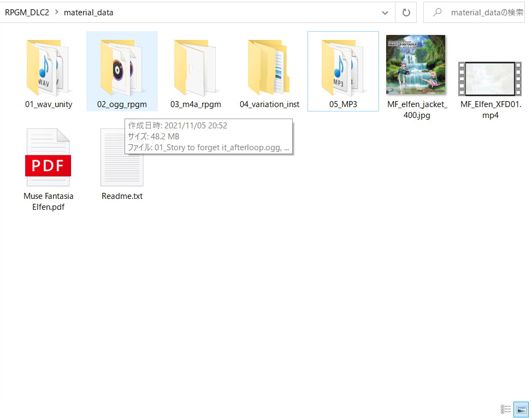
Task: Click the 01_wav_unity folder name label
Action: [x=49, y=104]
